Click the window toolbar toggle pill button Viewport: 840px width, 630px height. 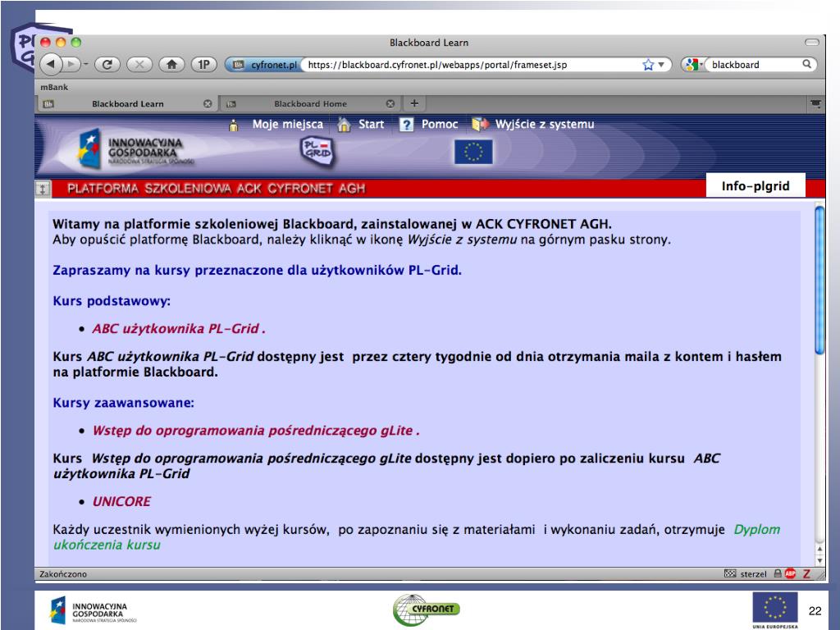tap(812, 43)
